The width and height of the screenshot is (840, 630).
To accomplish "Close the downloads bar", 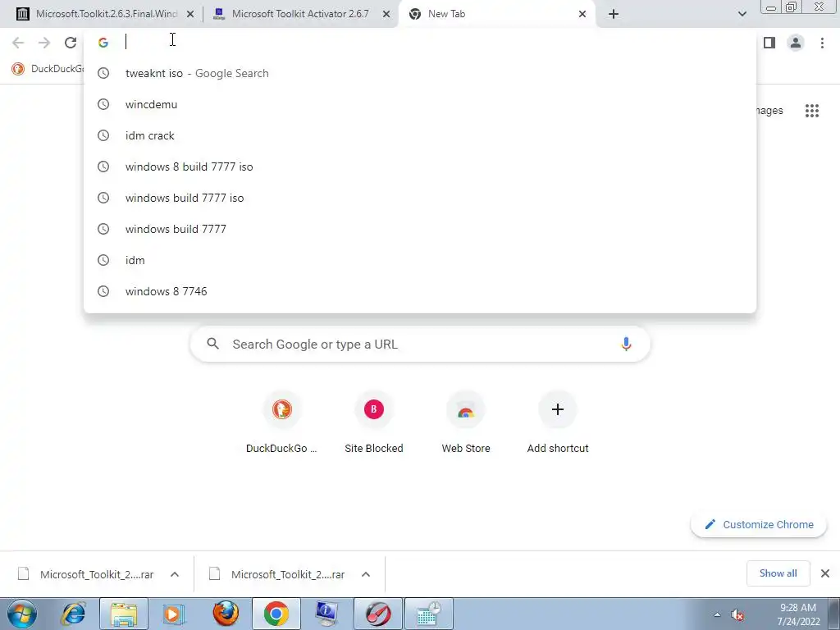I will click(x=825, y=573).
